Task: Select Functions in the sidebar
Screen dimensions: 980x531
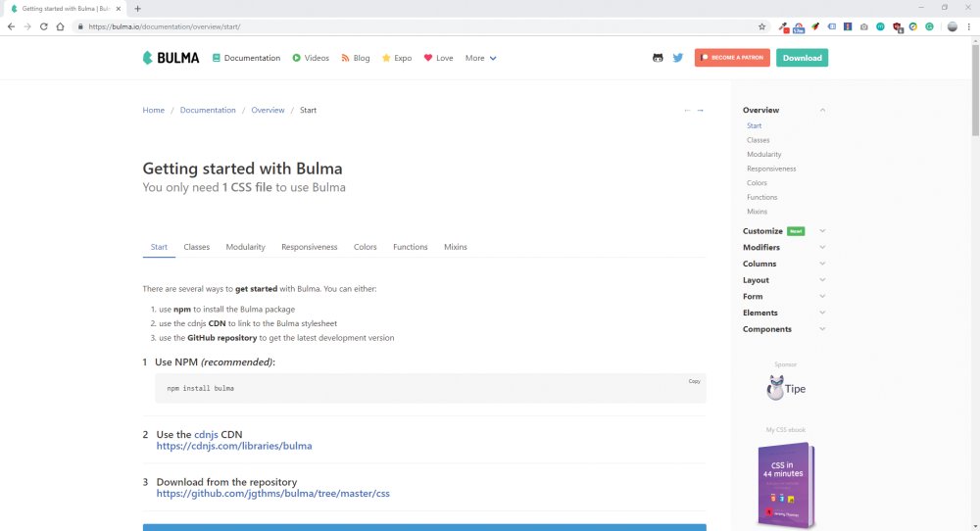Action: pyautogui.click(x=761, y=197)
